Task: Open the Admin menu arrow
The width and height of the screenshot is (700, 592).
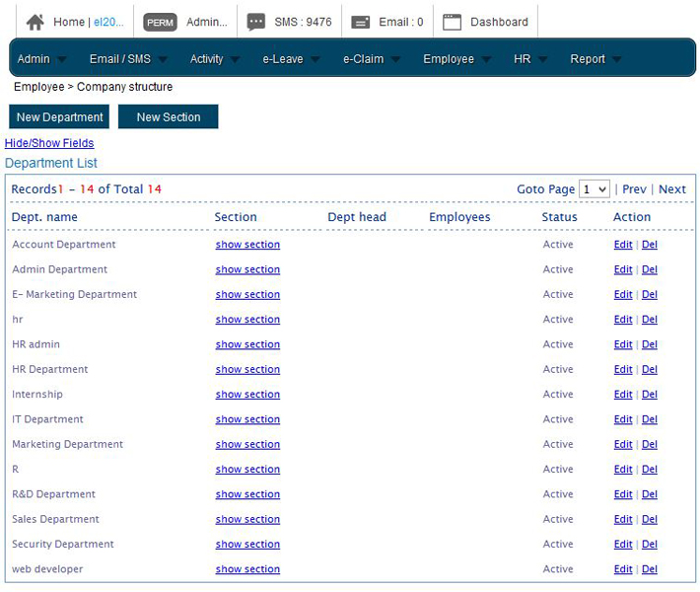Action: [x=61, y=59]
